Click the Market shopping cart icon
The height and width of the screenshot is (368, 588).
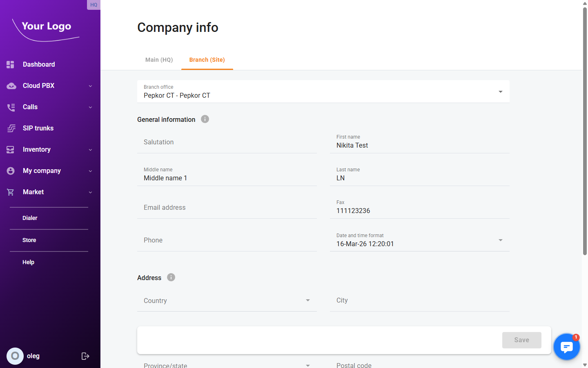pyautogui.click(x=10, y=192)
